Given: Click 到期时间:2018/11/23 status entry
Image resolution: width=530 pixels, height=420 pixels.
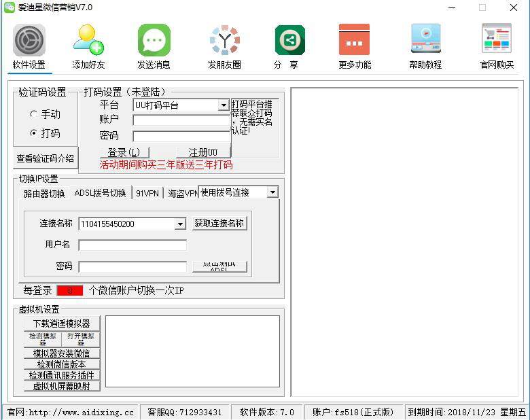Looking at the screenshot, I should click(x=466, y=412).
